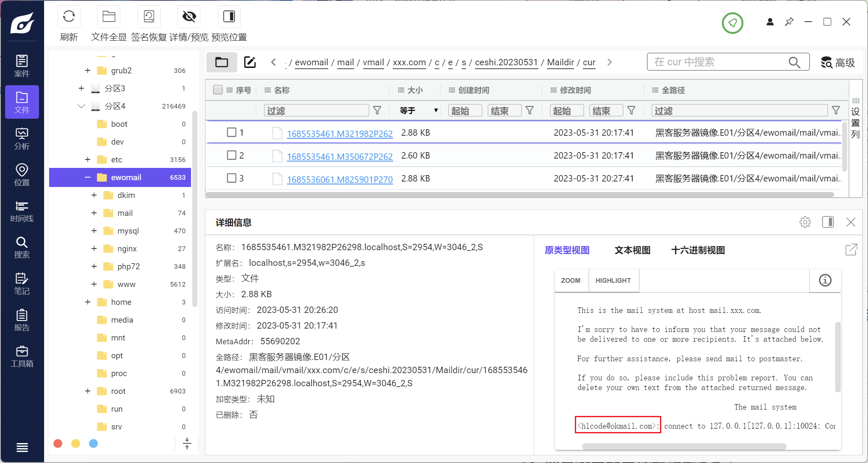Open file 1685535461.M350672P262

coord(340,156)
